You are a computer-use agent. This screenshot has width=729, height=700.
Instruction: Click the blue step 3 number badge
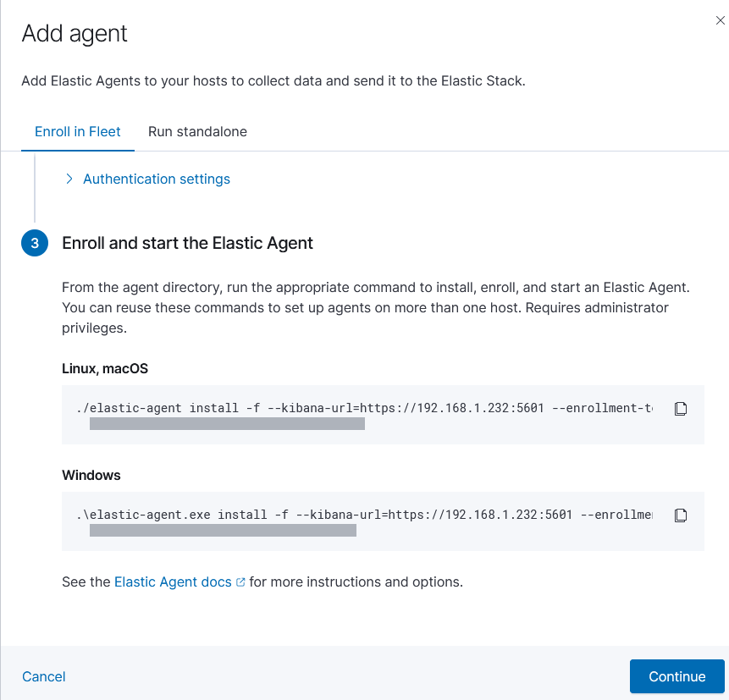pos(35,243)
